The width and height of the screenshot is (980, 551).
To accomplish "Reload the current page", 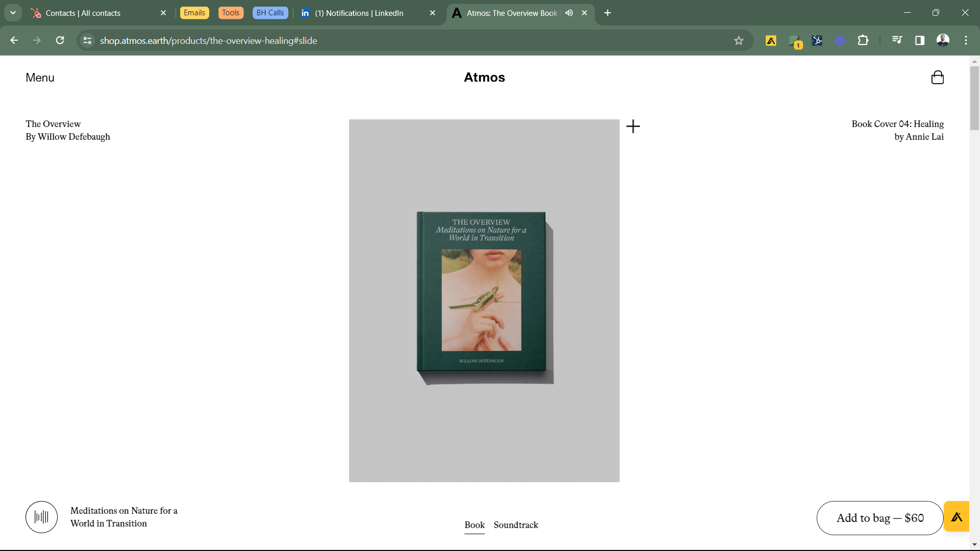I will click(60, 40).
